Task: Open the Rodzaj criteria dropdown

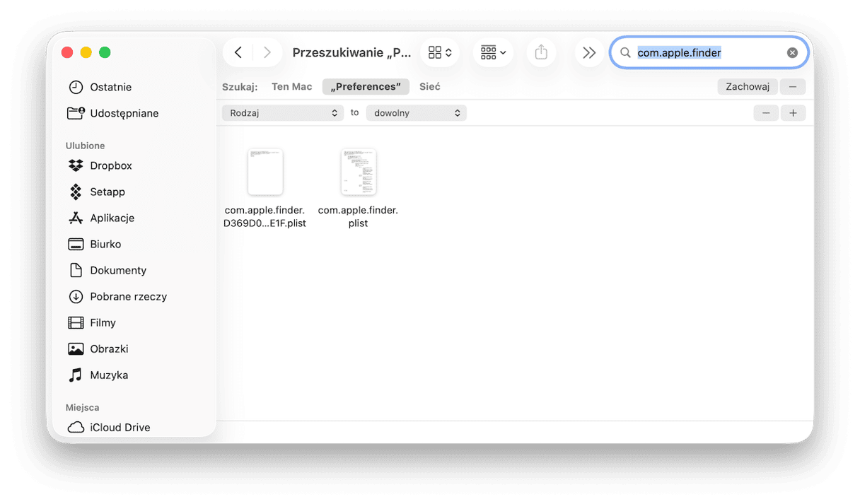Action: click(x=283, y=113)
